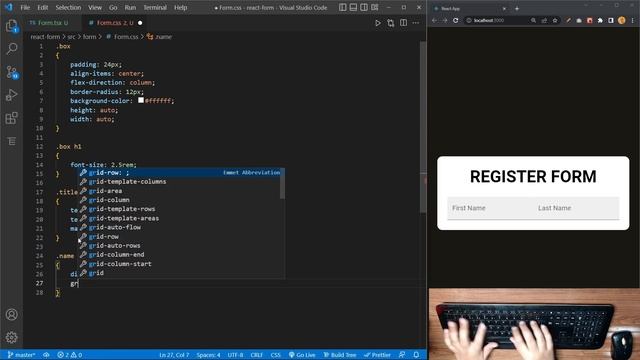This screenshot has width=640, height=360.
Task: Click the notifications bell in status bar
Action: 416,355
